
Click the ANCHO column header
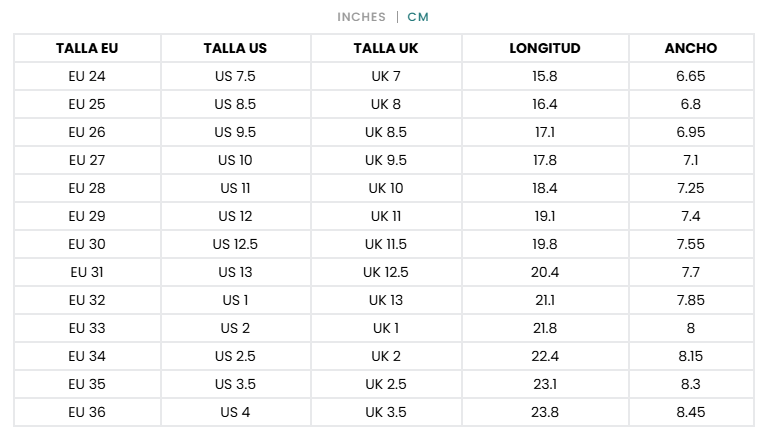coord(691,48)
